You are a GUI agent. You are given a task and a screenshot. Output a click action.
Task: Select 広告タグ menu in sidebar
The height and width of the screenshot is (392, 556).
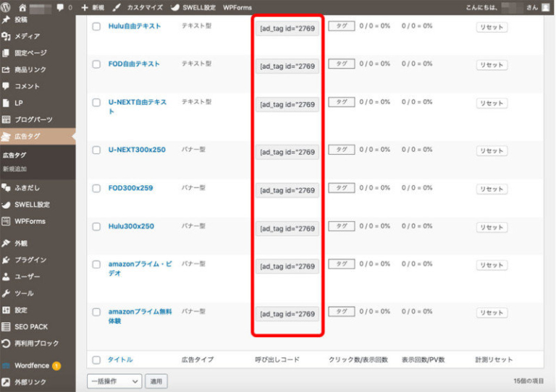[38, 137]
